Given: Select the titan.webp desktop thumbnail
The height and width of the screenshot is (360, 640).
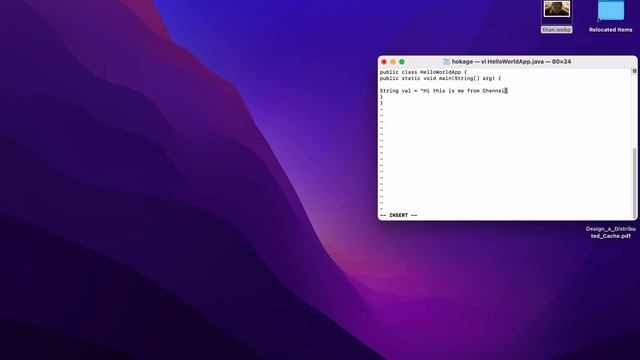Looking at the screenshot, I should tap(557, 9).
